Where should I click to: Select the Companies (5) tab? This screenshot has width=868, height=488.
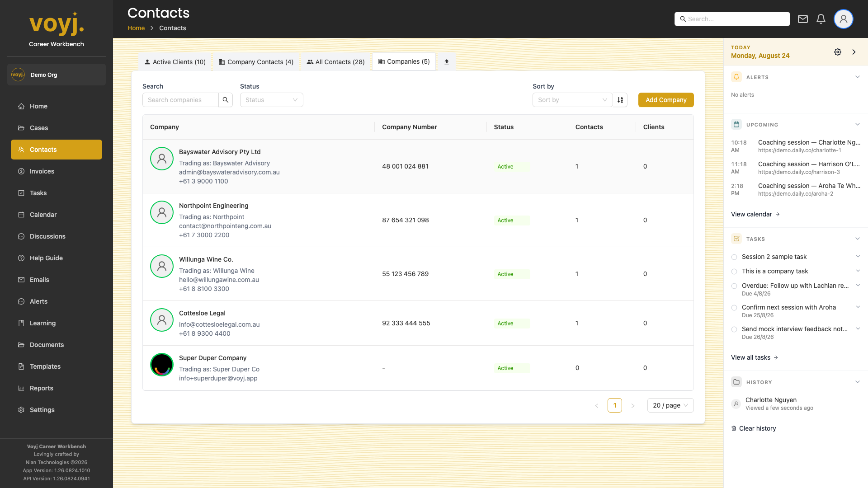pos(404,61)
